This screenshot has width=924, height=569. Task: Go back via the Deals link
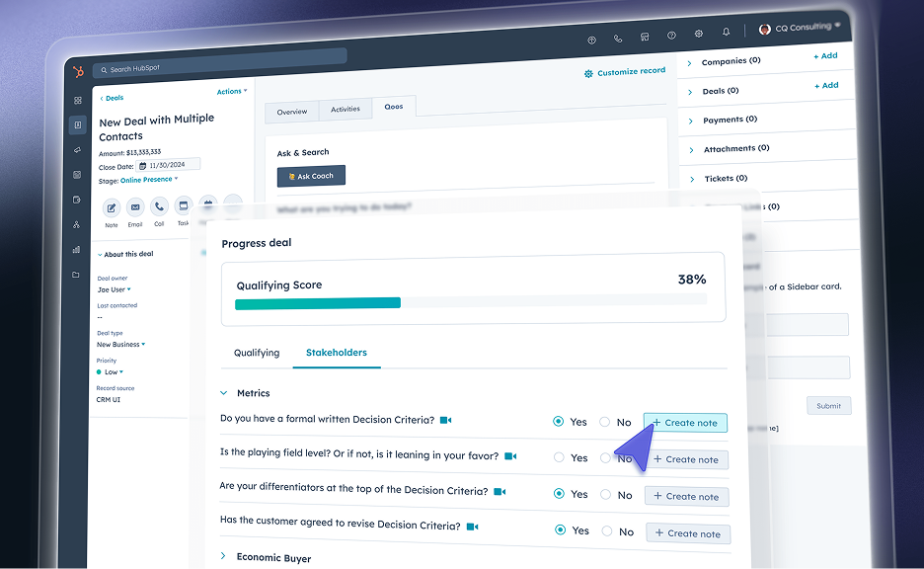tap(112, 98)
